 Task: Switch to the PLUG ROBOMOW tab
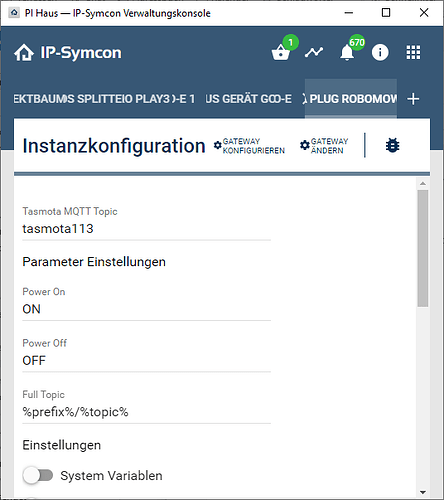click(x=351, y=99)
